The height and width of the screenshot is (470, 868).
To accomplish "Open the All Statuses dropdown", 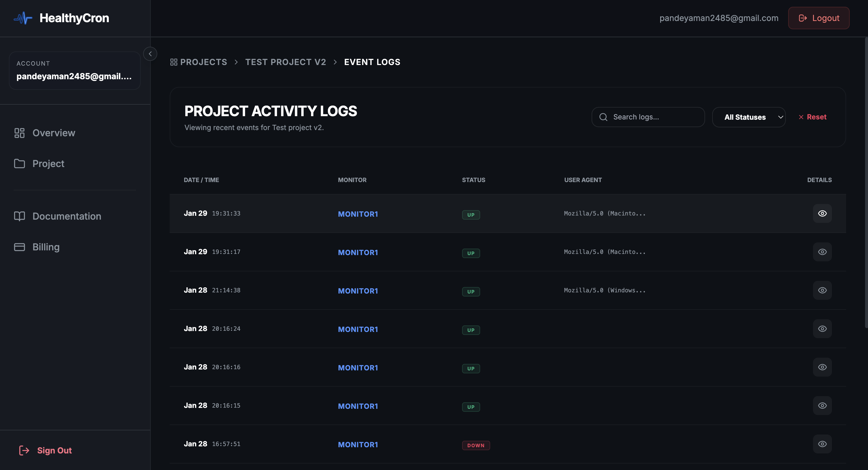I will [749, 117].
